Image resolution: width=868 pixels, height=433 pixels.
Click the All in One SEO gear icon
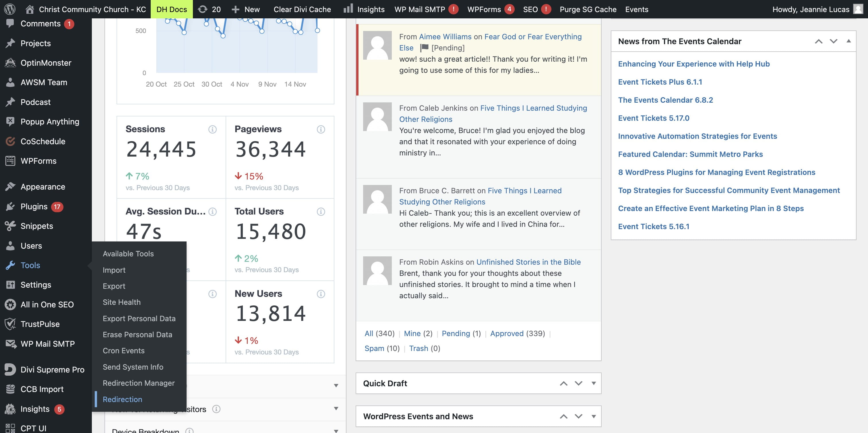click(x=10, y=304)
